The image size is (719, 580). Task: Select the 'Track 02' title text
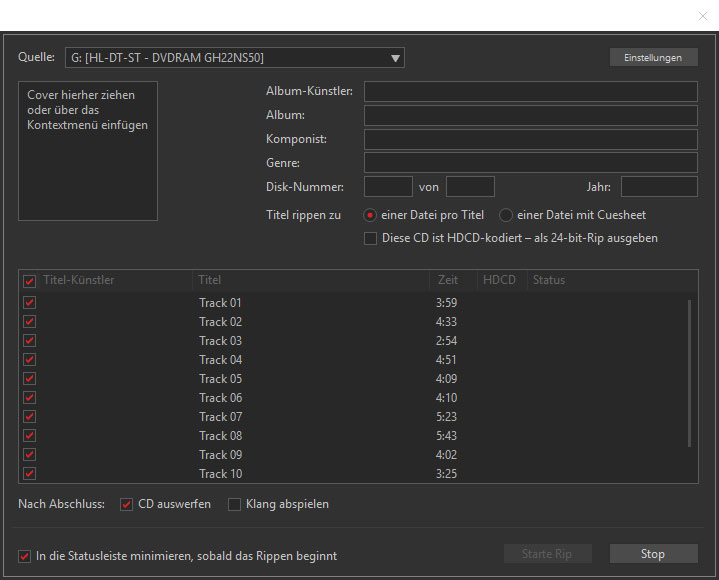tap(220, 322)
